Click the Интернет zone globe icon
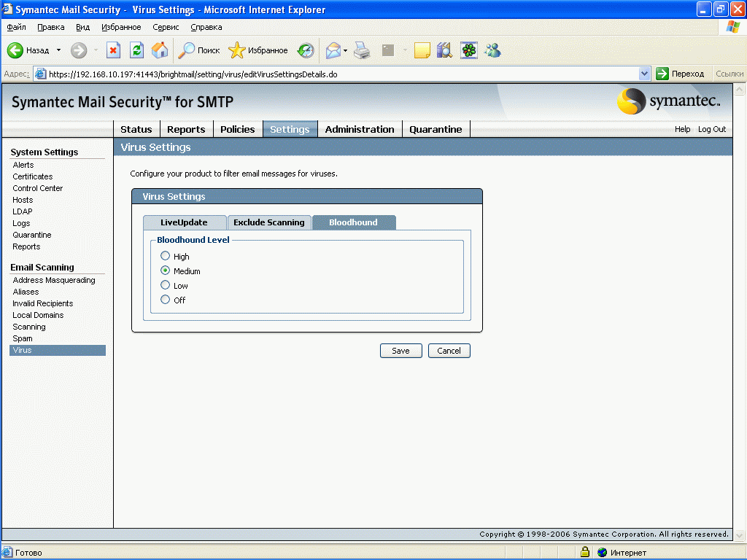This screenshot has height=560, width=747. coord(602,553)
